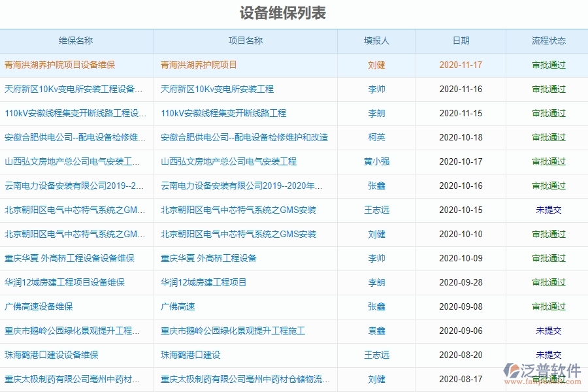
Task: Sort the table by 日期 column header
Action: (x=460, y=40)
